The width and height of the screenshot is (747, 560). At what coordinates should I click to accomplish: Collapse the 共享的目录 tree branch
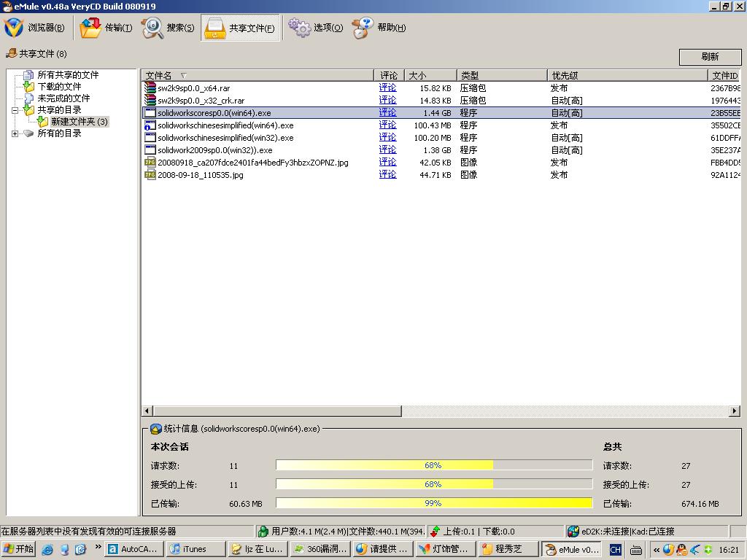tap(15, 110)
